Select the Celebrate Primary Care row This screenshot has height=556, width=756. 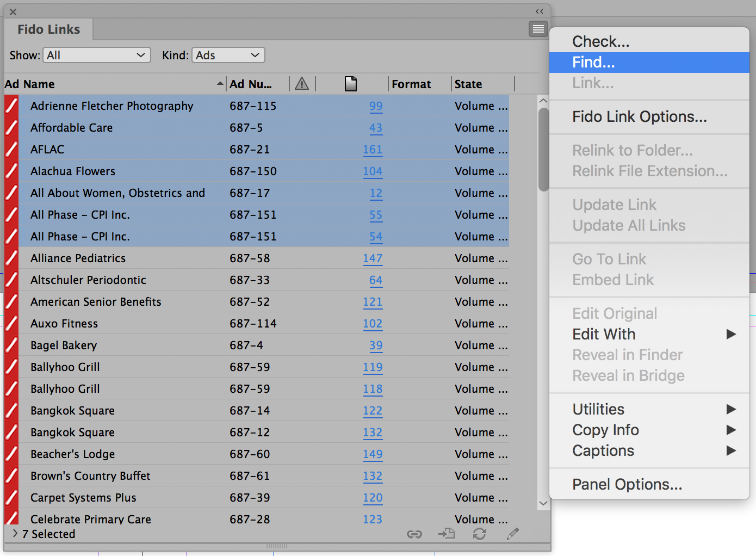257,518
